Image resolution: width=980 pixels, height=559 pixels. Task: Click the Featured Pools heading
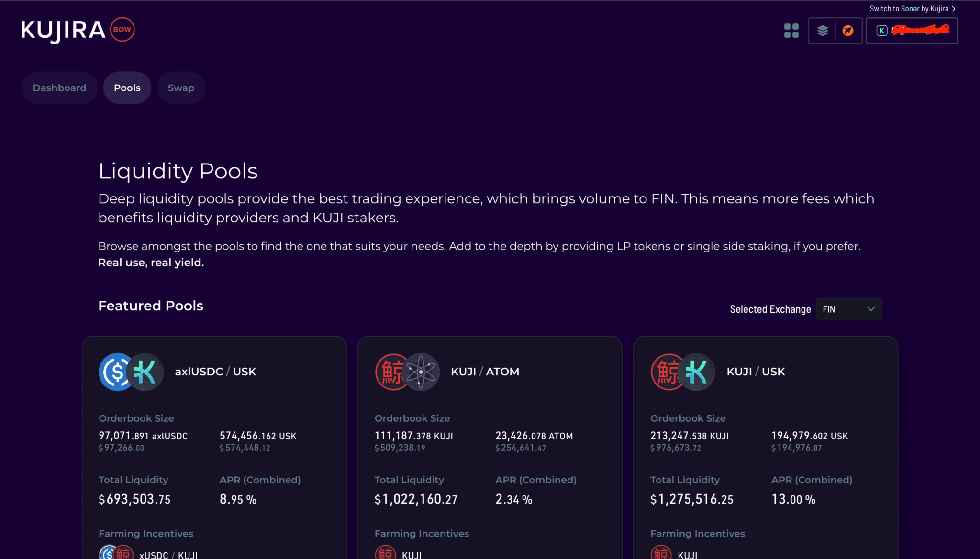tap(151, 306)
